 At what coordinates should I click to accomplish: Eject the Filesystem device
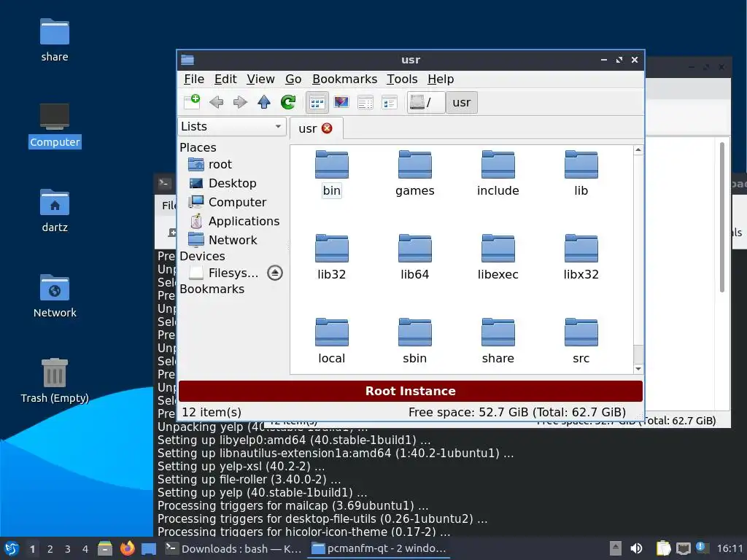[275, 273]
